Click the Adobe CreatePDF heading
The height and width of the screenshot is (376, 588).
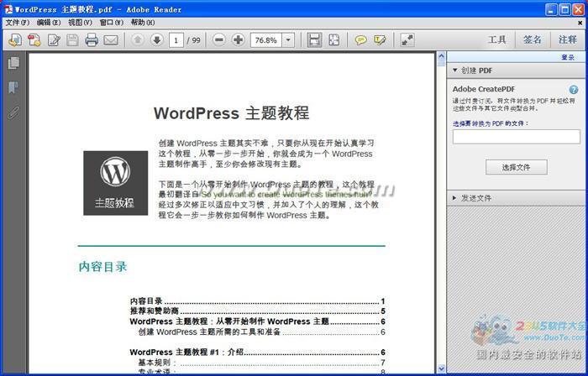[x=483, y=89]
